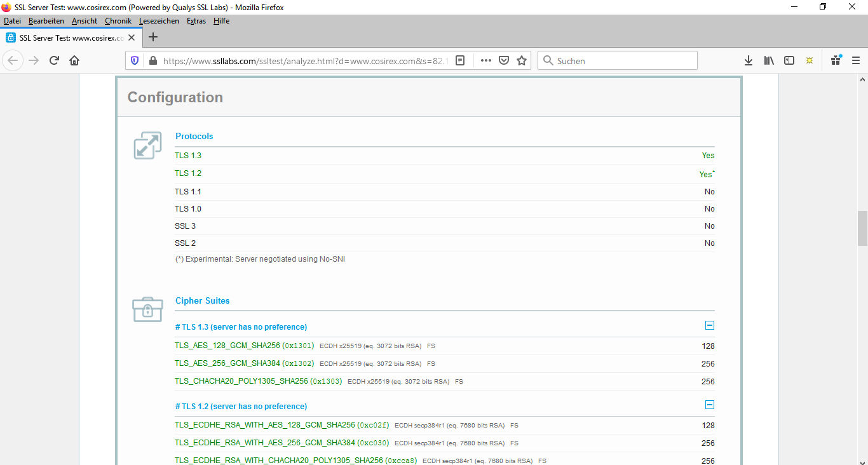The width and height of the screenshot is (868, 465).
Task: Go to the Firefox home page
Action: click(74, 60)
